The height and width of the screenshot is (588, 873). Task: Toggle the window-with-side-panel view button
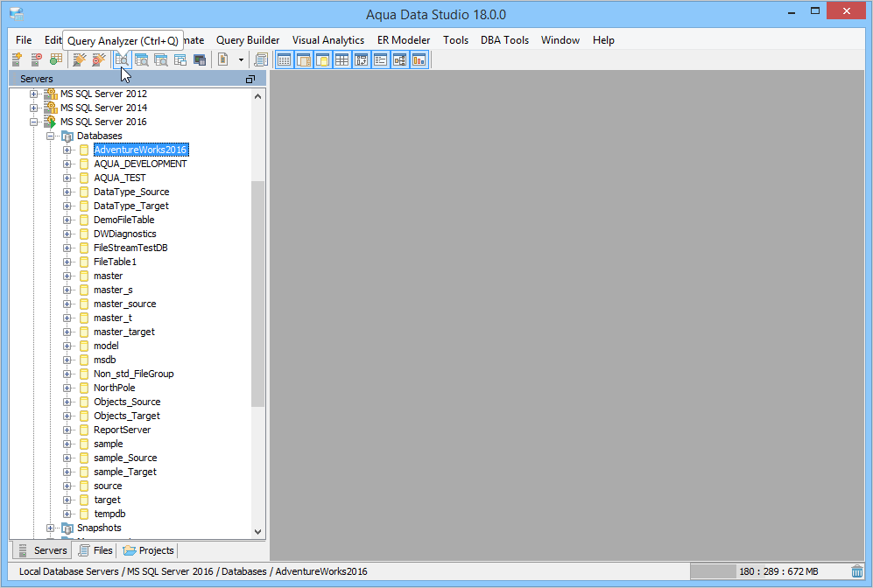pyautogui.click(x=304, y=59)
